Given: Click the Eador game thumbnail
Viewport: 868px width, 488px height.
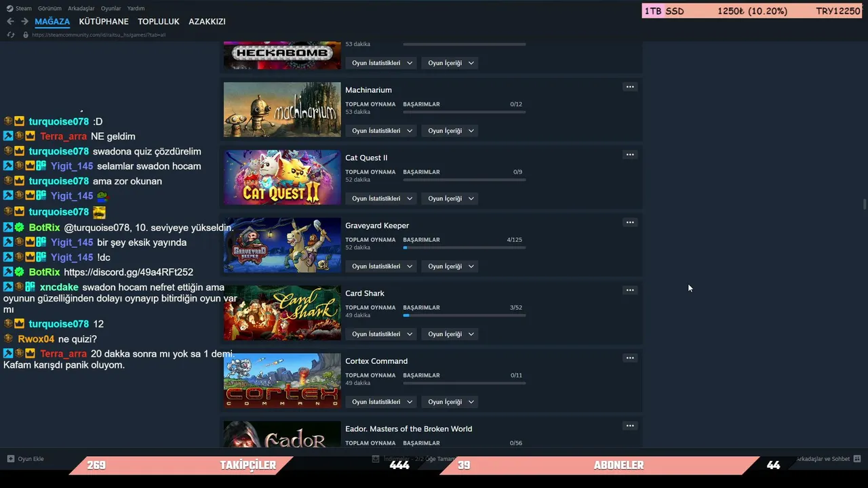Looking at the screenshot, I should click(282, 434).
